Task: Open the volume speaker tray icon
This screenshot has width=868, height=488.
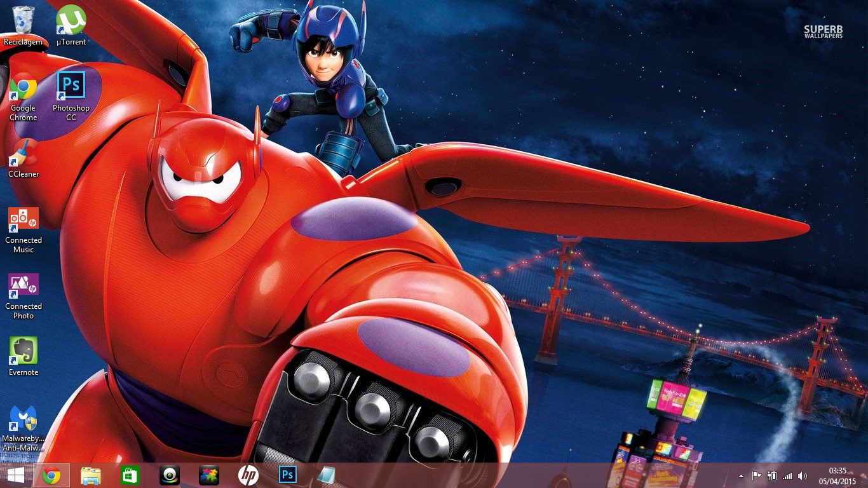Action: [803, 476]
